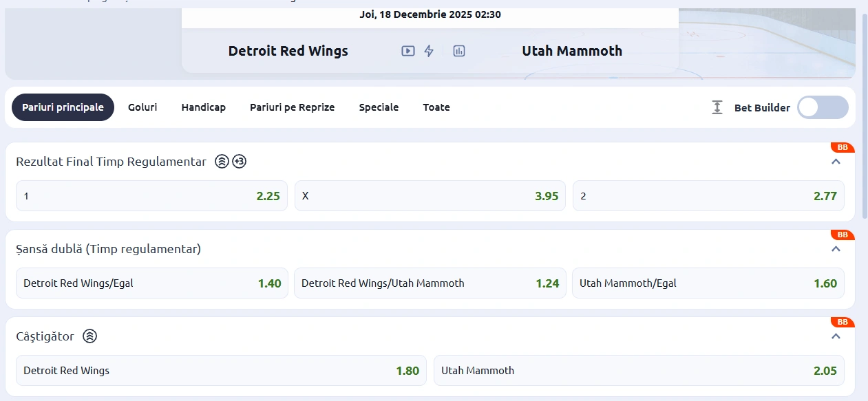Click the +3 circle icon

click(239, 162)
